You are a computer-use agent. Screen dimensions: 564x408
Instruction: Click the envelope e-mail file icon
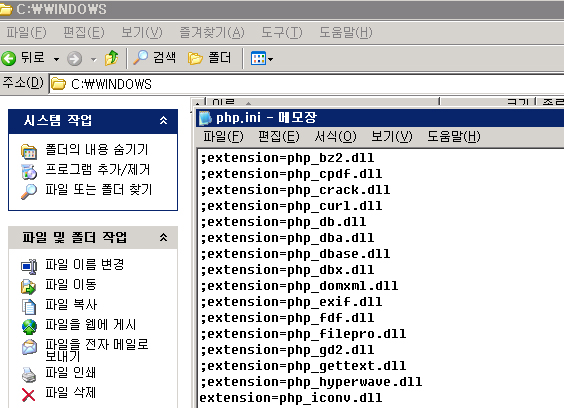(x=29, y=347)
